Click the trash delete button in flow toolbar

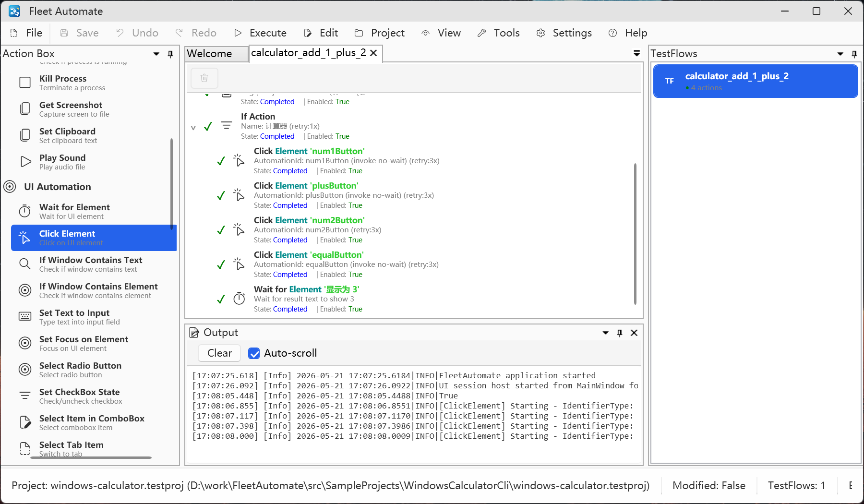point(204,78)
